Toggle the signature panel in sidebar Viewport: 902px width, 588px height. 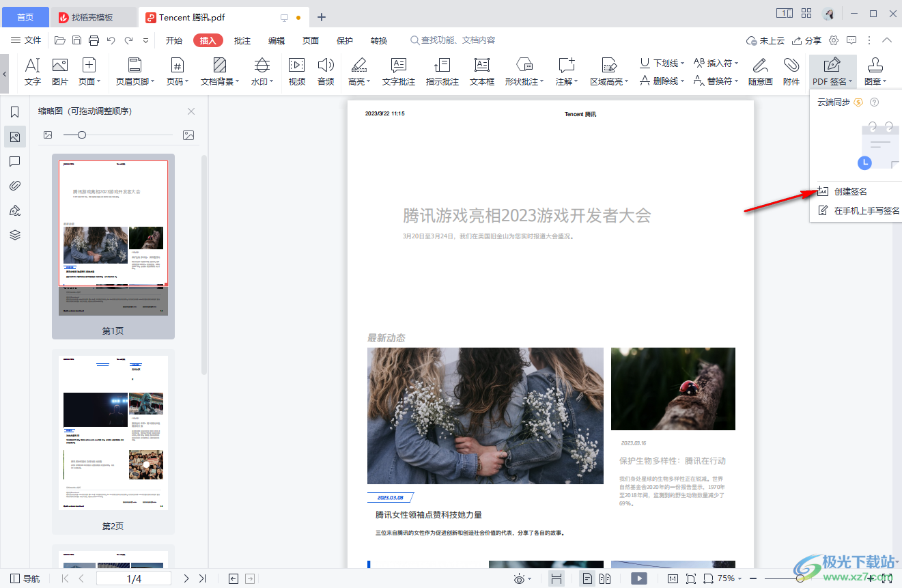pyautogui.click(x=15, y=210)
